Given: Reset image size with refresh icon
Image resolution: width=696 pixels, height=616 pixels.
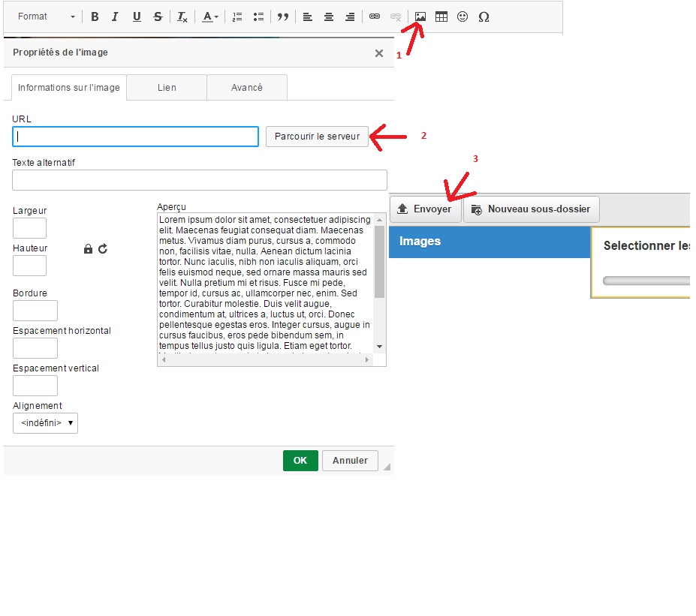Looking at the screenshot, I should (x=103, y=248).
